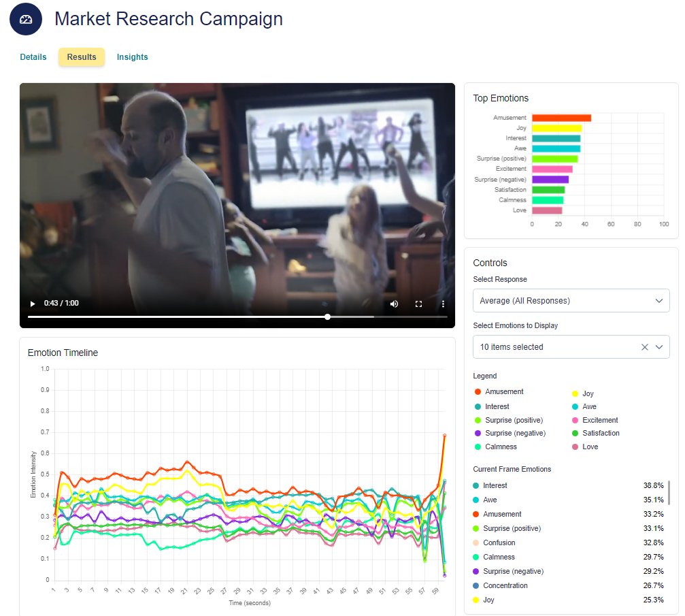Screen dimensions: 685x616
Task: Select Interest 38.8% current frame row
Action: coord(569,486)
